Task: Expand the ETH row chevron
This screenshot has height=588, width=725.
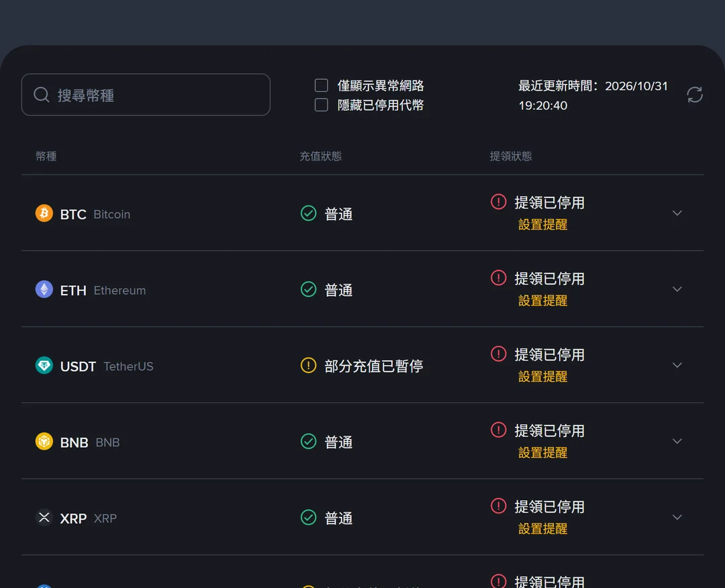Action: [677, 289]
